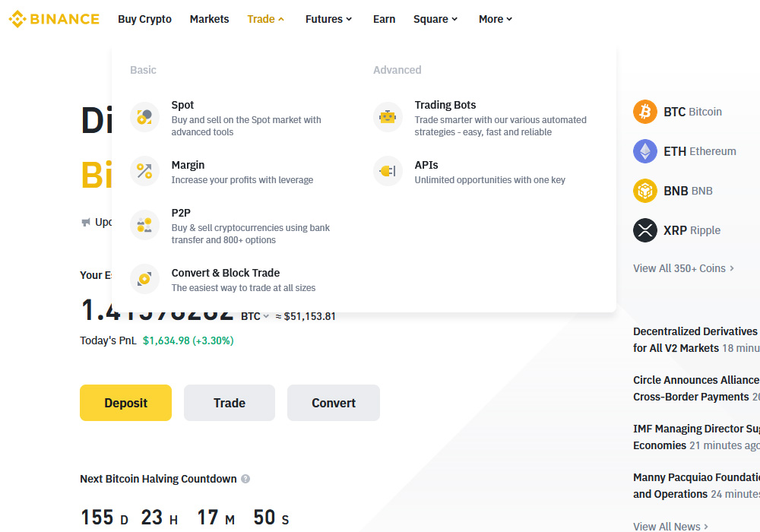Expand the Square dropdown

tap(435, 19)
